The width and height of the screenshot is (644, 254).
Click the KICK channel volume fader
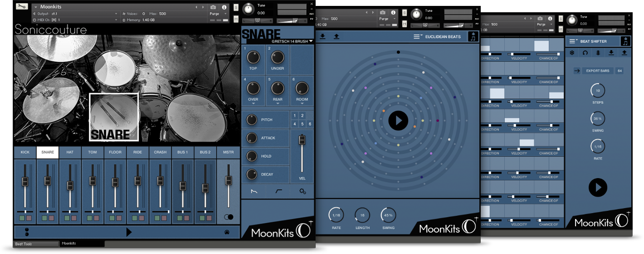click(x=25, y=181)
